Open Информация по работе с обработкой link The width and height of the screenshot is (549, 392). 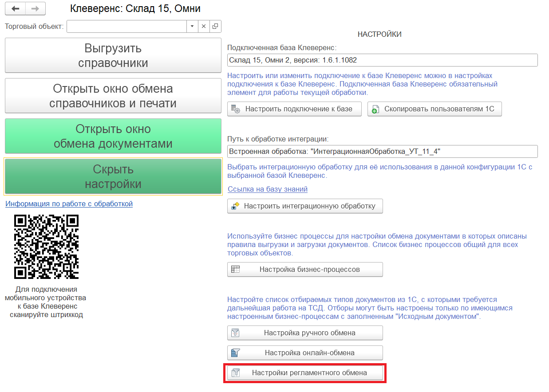[x=69, y=204]
